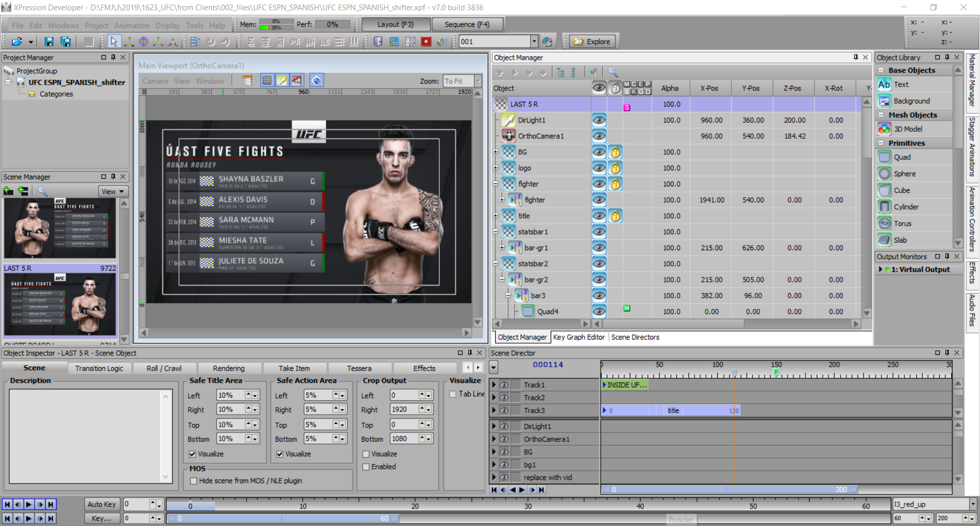Open the Tools menu

click(x=194, y=25)
